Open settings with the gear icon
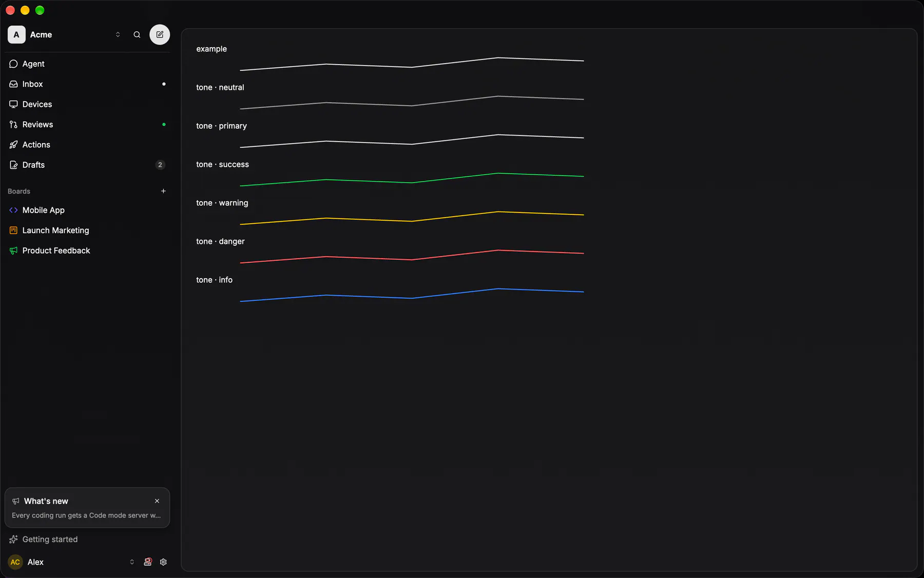This screenshot has width=924, height=578. [163, 562]
